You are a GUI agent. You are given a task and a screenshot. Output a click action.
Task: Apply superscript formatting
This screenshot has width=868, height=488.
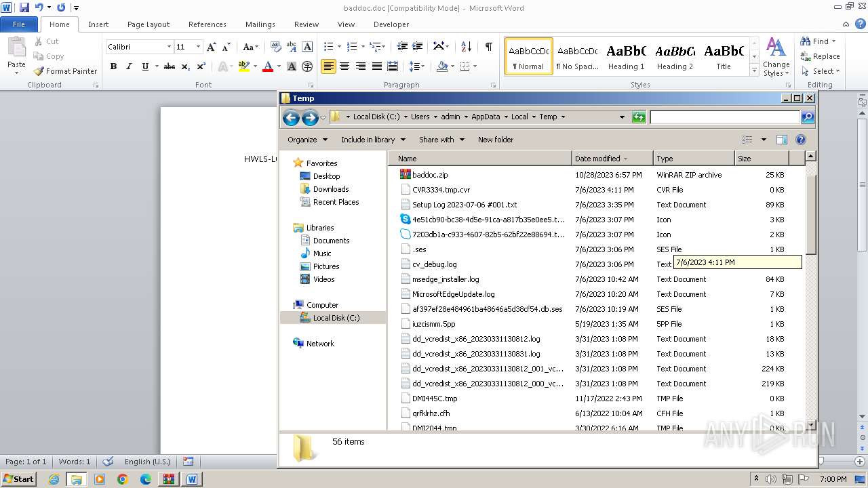pos(201,66)
